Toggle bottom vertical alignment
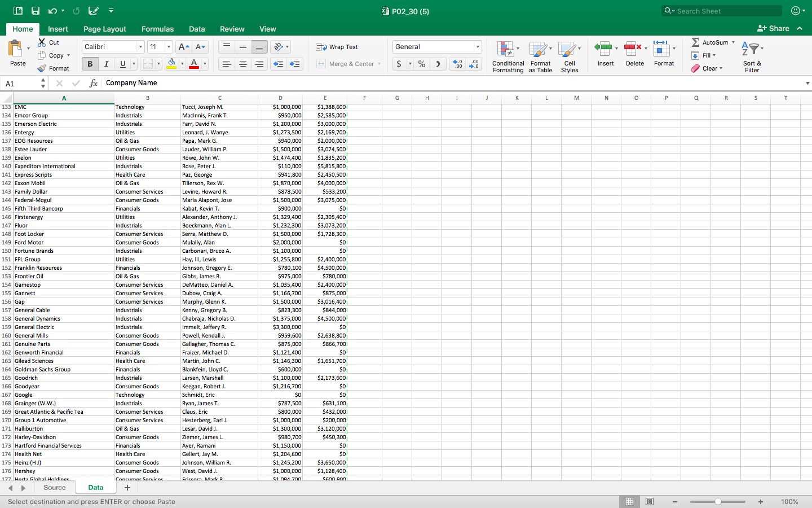 259,47
